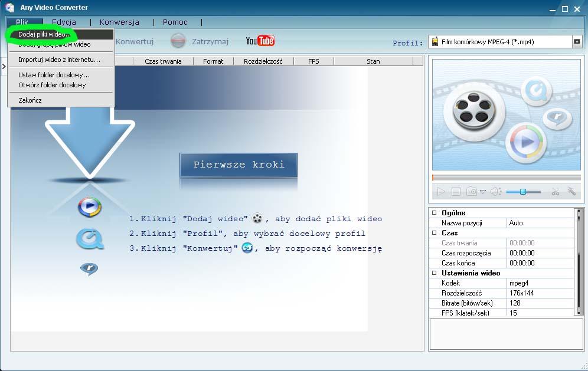This screenshot has width=588, height=371.
Task: Click the Bitrate value 128
Action: (540, 303)
